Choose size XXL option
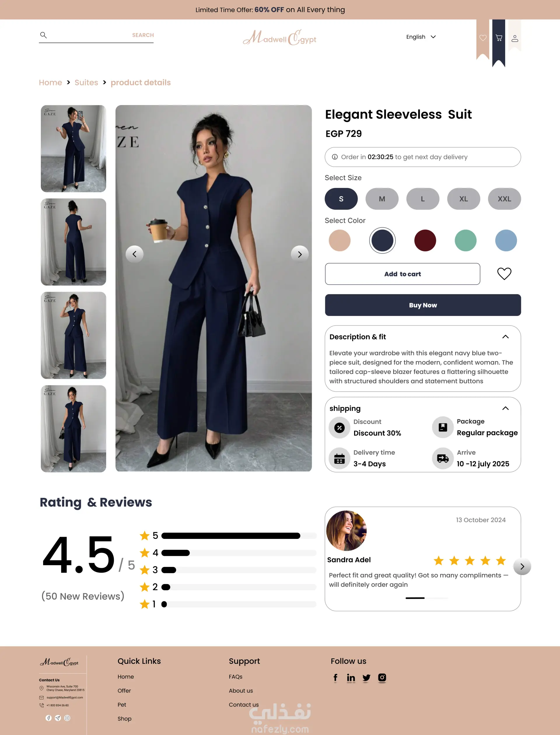 click(504, 199)
